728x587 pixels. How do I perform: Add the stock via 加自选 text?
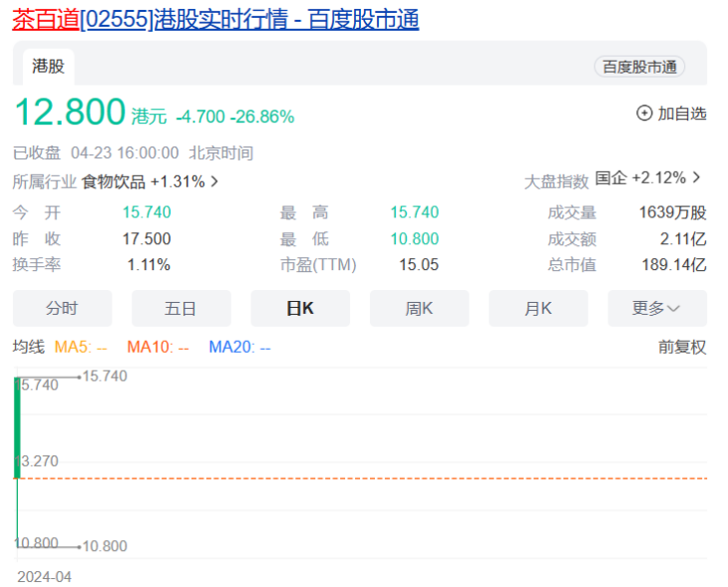click(x=682, y=114)
